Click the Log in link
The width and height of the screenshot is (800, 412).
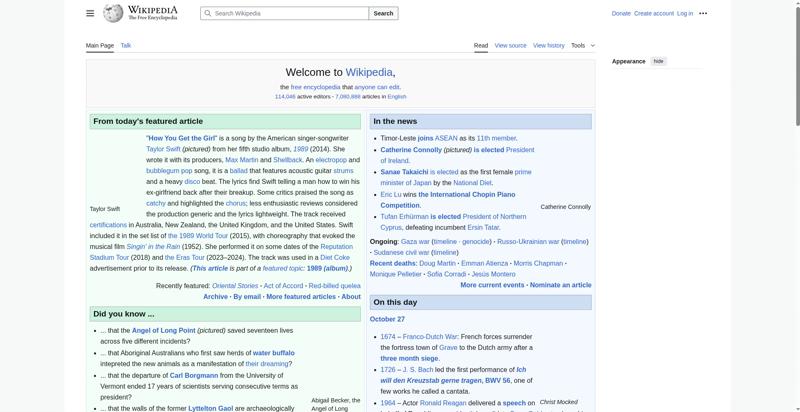[x=685, y=14]
